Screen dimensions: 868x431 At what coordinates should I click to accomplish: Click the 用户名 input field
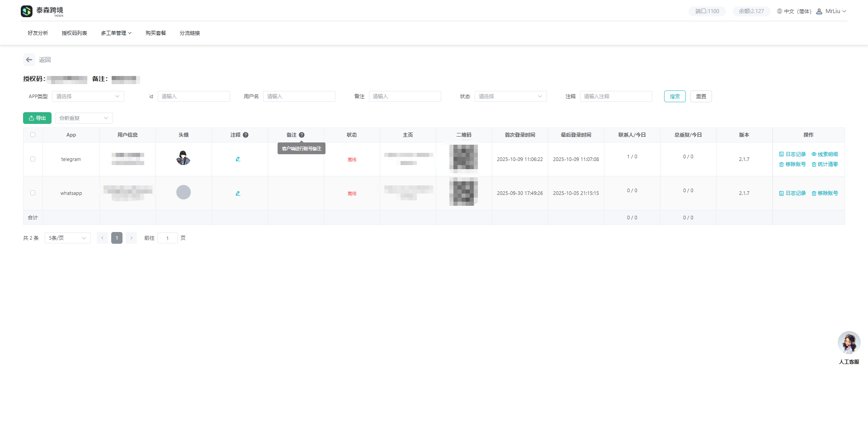pyautogui.click(x=299, y=96)
